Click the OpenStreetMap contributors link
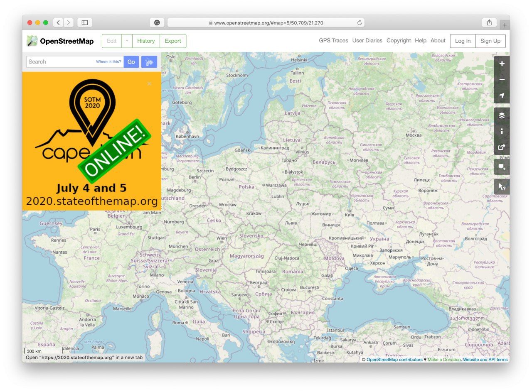The width and height of the screenshot is (532, 392). point(394,360)
